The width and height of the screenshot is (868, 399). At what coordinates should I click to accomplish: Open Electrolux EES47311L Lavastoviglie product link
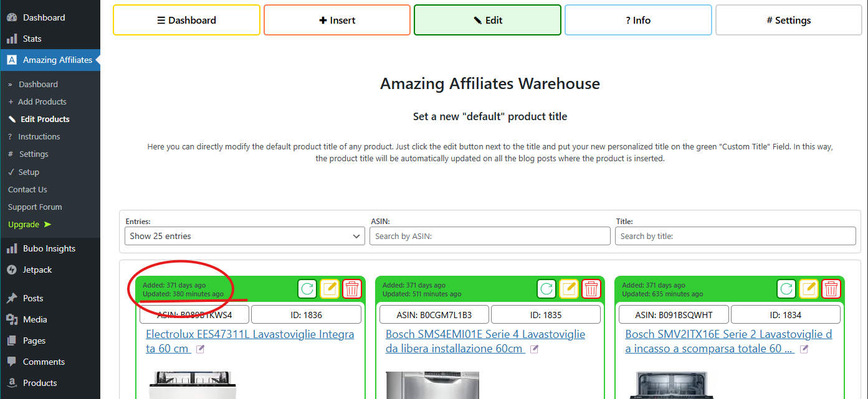pyautogui.click(x=250, y=341)
